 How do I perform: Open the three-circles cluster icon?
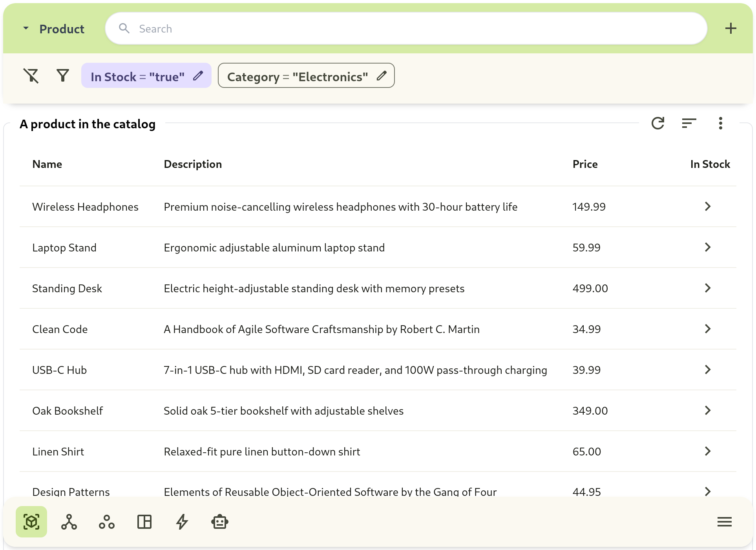click(x=107, y=522)
